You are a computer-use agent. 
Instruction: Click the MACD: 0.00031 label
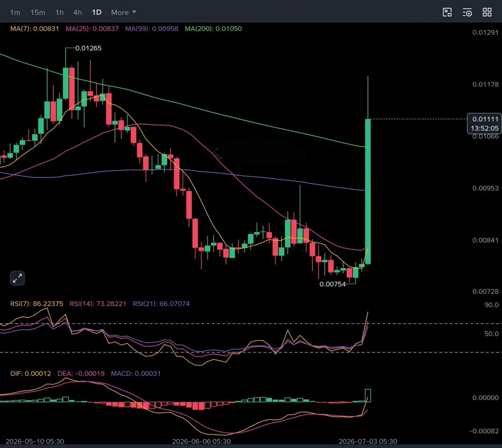(136, 374)
